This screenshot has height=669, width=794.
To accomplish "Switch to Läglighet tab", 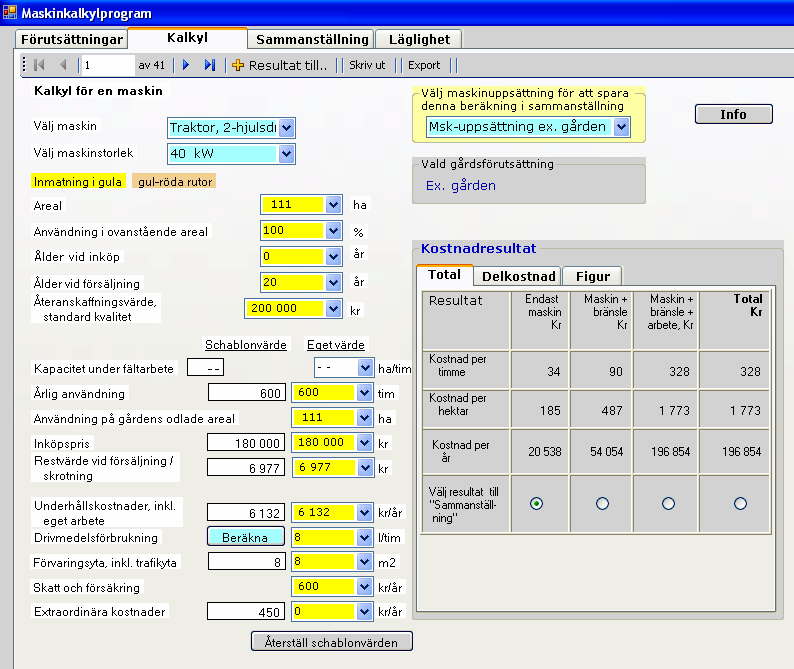I will click(419, 40).
